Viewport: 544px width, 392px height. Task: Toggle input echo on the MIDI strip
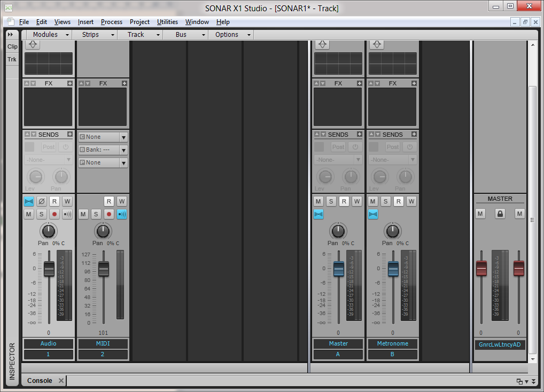point(122,214)
